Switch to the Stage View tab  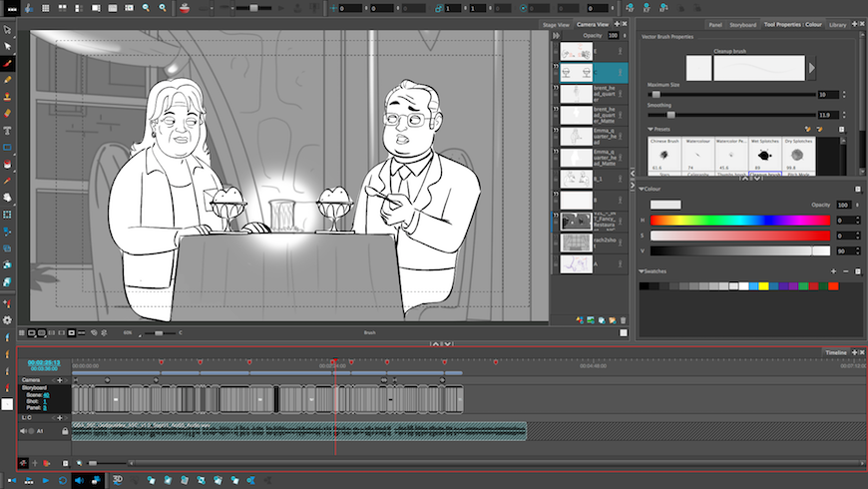click(556, 24)
